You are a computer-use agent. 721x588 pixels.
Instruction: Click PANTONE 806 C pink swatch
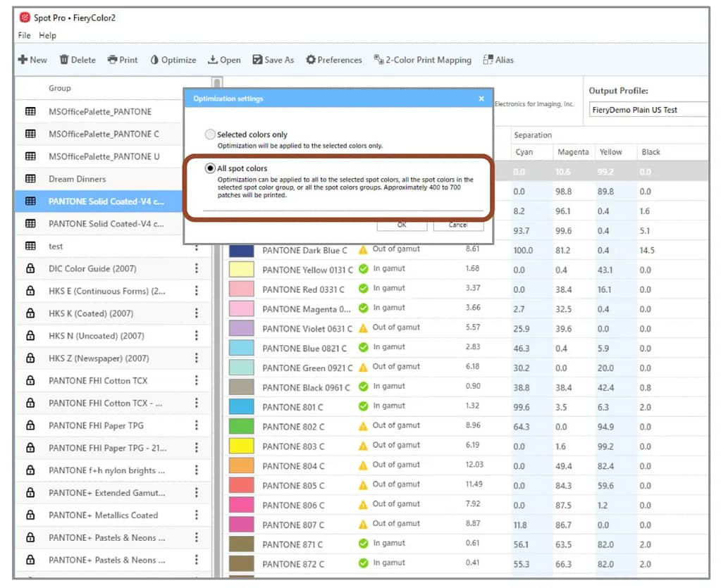click(242, 505)
